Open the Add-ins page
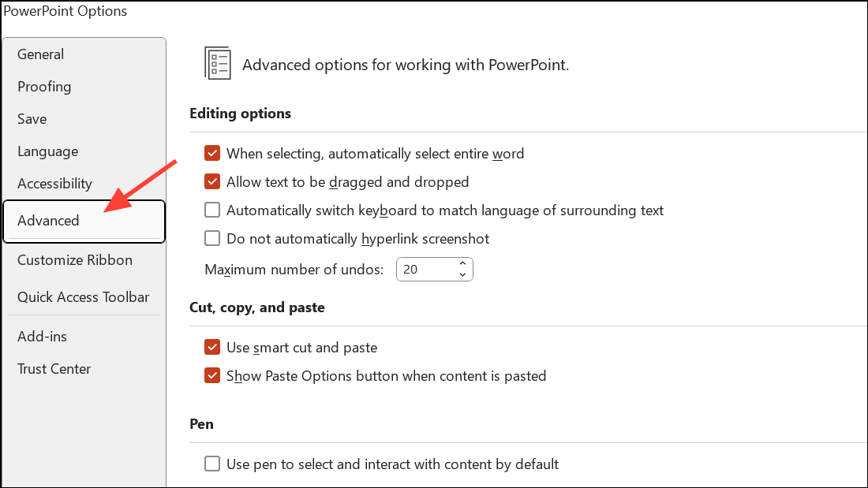 point(42,336)
